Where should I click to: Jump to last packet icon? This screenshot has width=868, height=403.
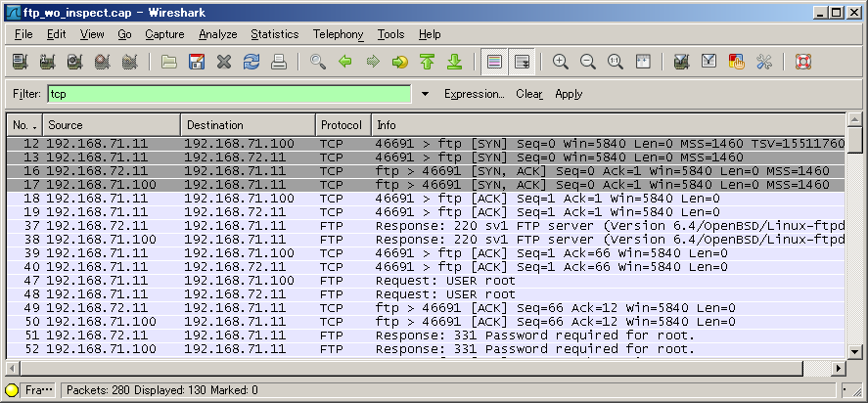454,62
